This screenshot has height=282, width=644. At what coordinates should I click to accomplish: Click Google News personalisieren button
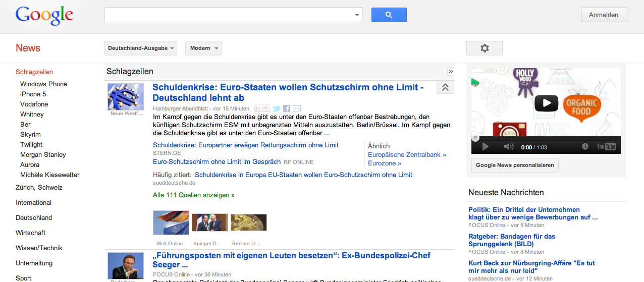point(515,165)
